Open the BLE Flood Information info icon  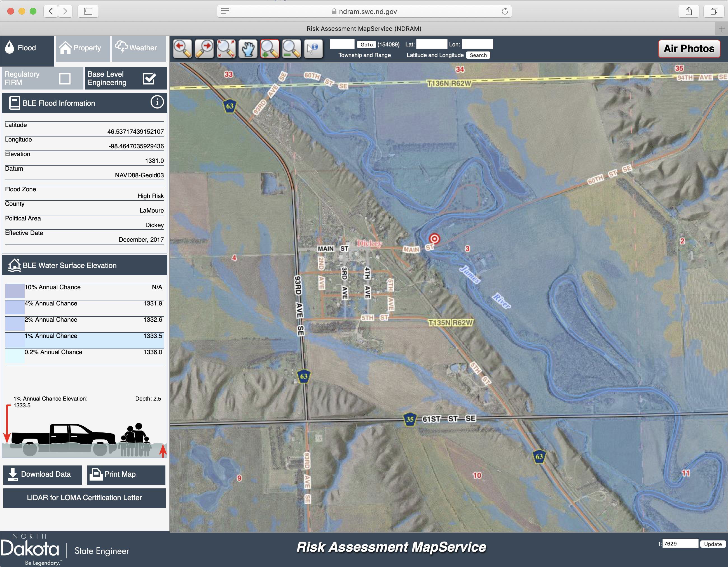coord(157,102)
